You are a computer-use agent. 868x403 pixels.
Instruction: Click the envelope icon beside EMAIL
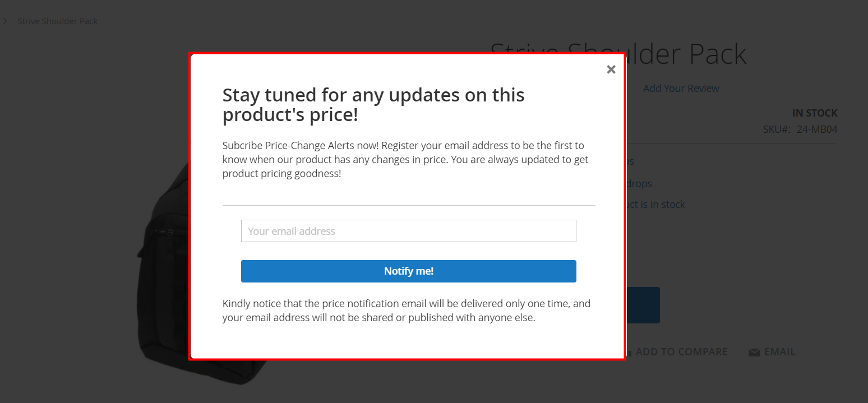click(754, 352)
